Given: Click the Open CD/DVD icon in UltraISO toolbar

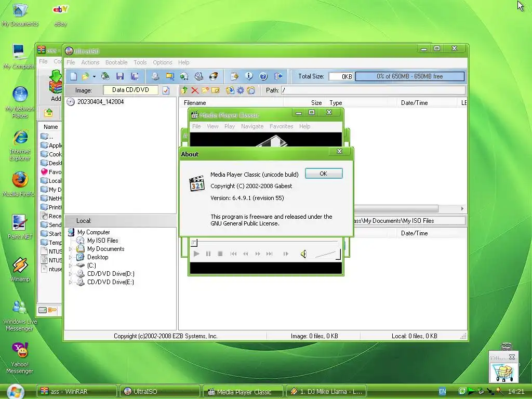Looking at the screenshot, I should click(x=105, y=76).
